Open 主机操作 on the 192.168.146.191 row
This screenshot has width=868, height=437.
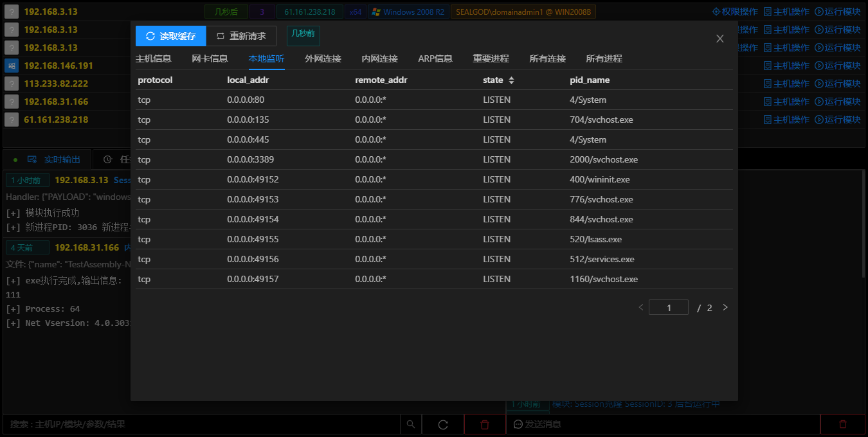point(786,66)
